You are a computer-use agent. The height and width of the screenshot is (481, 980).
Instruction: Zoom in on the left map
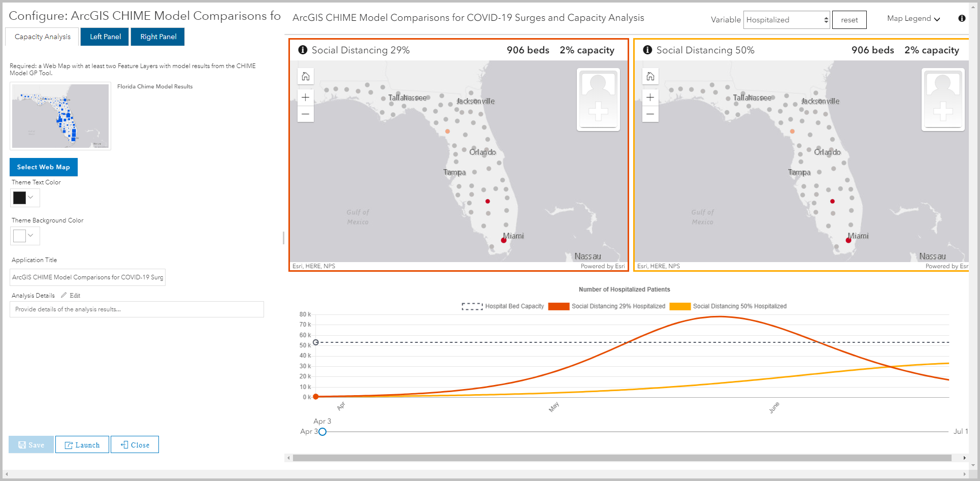[305, 97]
